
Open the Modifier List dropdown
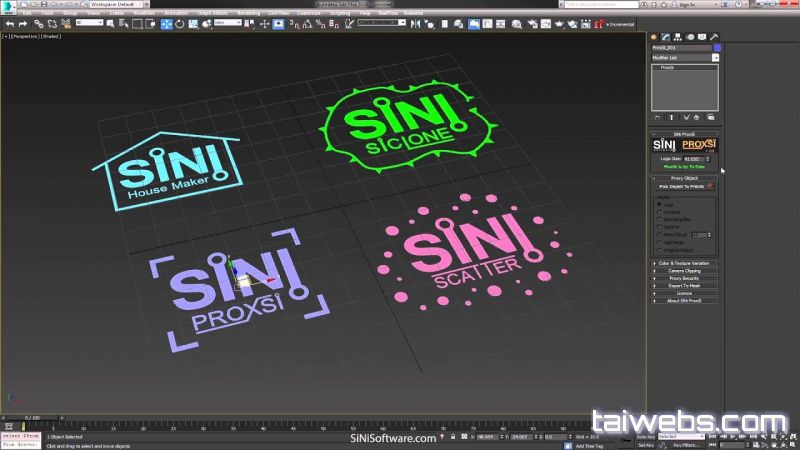[715, 58]
